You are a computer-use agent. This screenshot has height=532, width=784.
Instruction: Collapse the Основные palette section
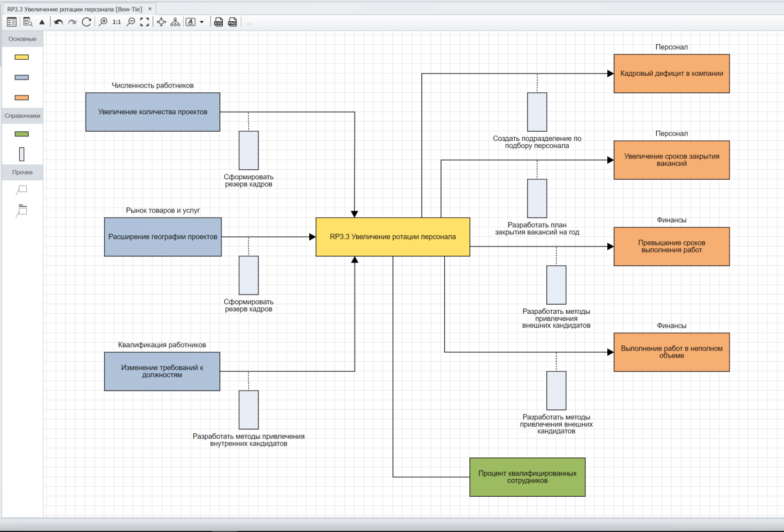tap(22, 39)
